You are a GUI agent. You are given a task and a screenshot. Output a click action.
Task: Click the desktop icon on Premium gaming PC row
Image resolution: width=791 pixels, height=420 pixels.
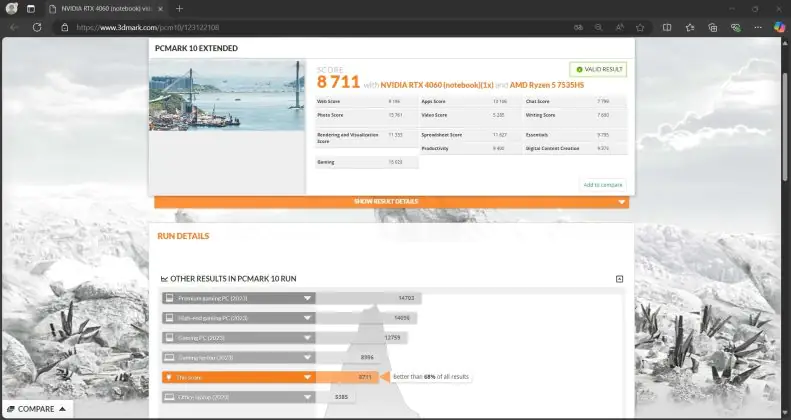point(170,298)
